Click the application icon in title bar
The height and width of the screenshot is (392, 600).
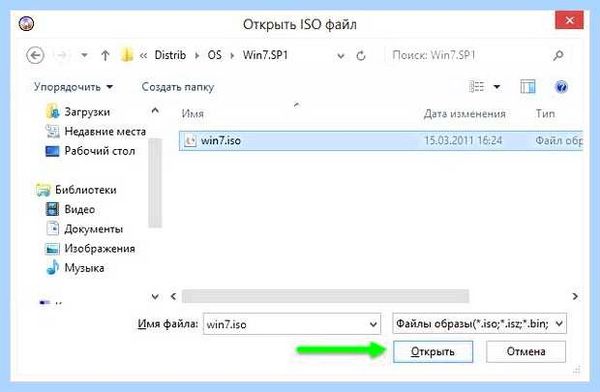point(26,23)
